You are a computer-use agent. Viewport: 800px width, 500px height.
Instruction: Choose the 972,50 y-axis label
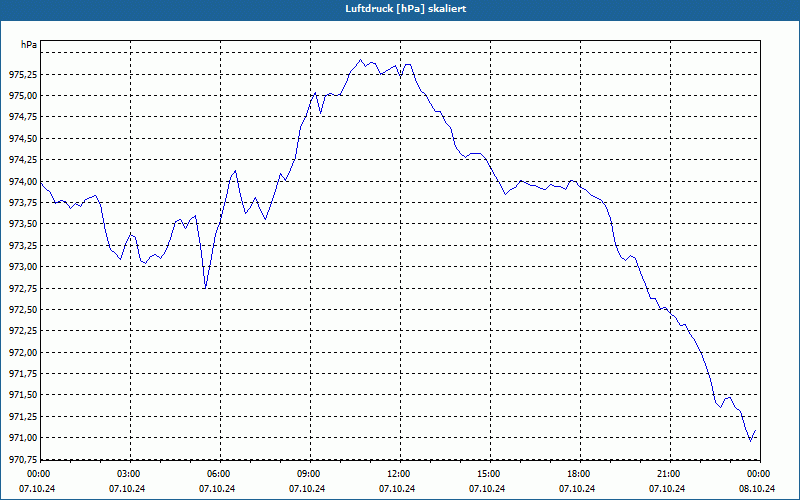[23, 310]
